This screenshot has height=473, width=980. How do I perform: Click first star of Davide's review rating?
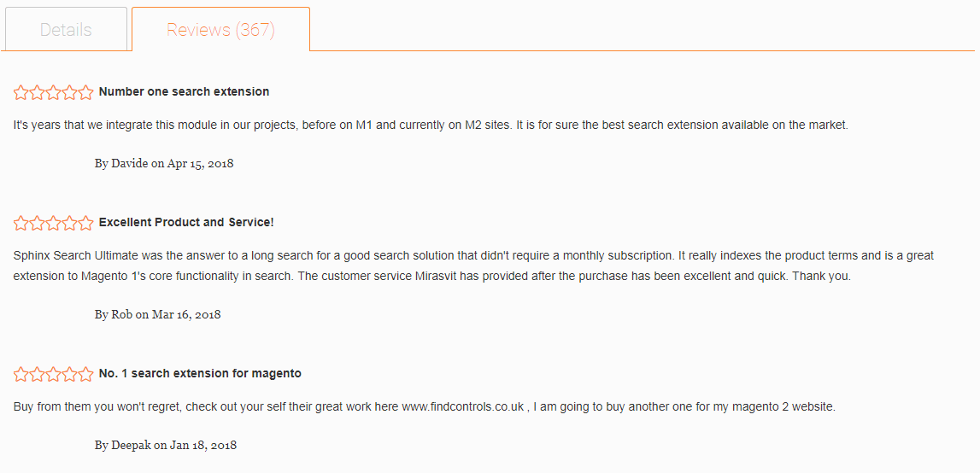21,92
